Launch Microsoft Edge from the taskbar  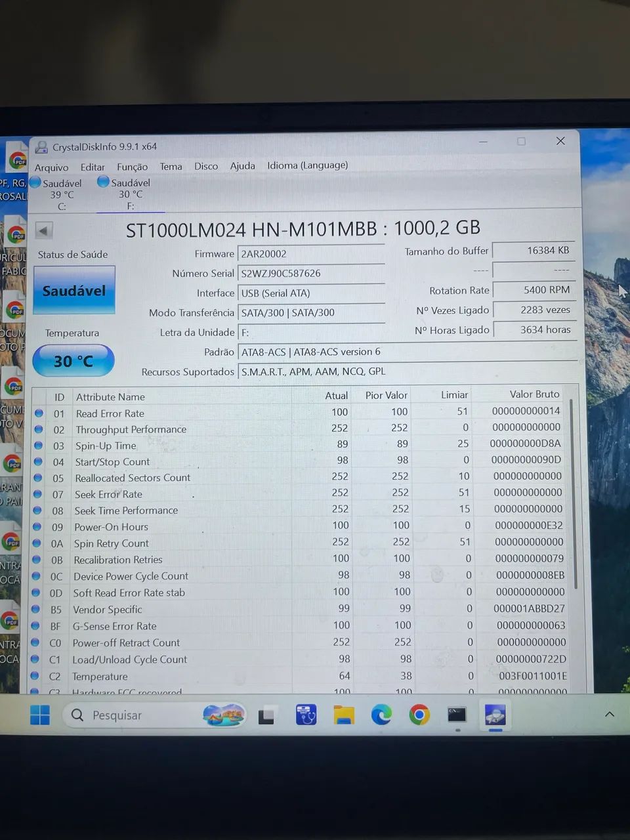[381, 714]
